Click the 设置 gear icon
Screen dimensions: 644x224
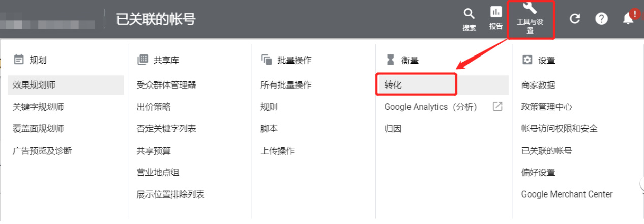[x=528, y=60]
